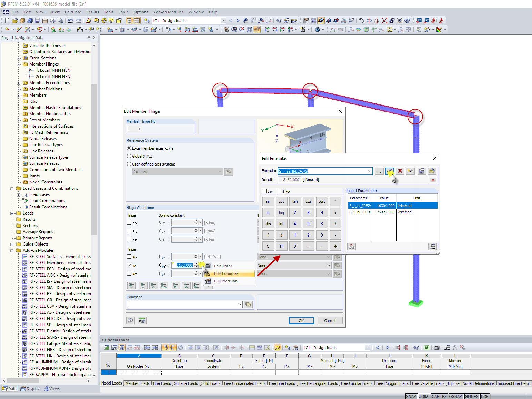Viewport: 532px width, 399px height.
Task: Confirm the hinge settings with OK
Action: tap(301, 320)
